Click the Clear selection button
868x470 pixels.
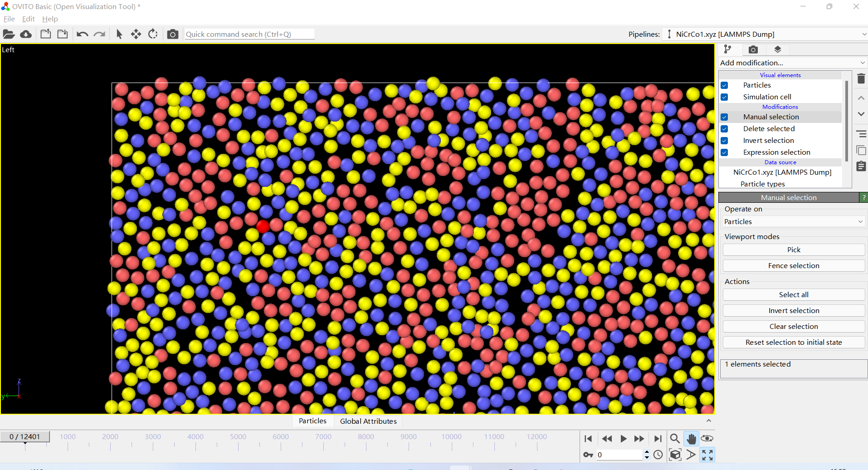794,326
